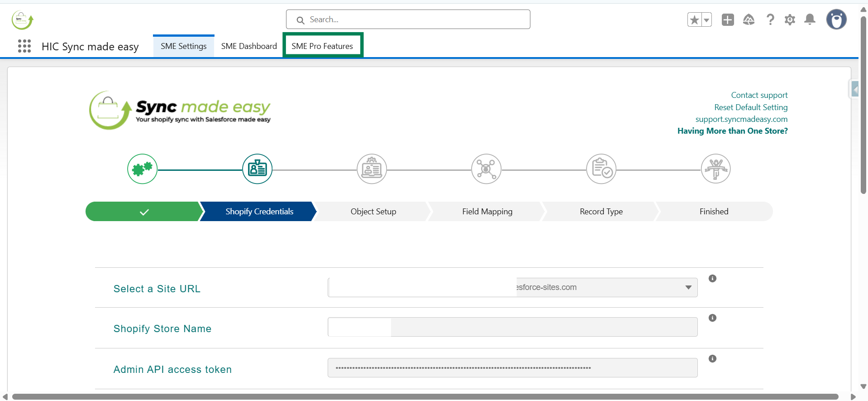Go to the Finished path step
Viewport: 868px width, 401px height.
(714, 212)
